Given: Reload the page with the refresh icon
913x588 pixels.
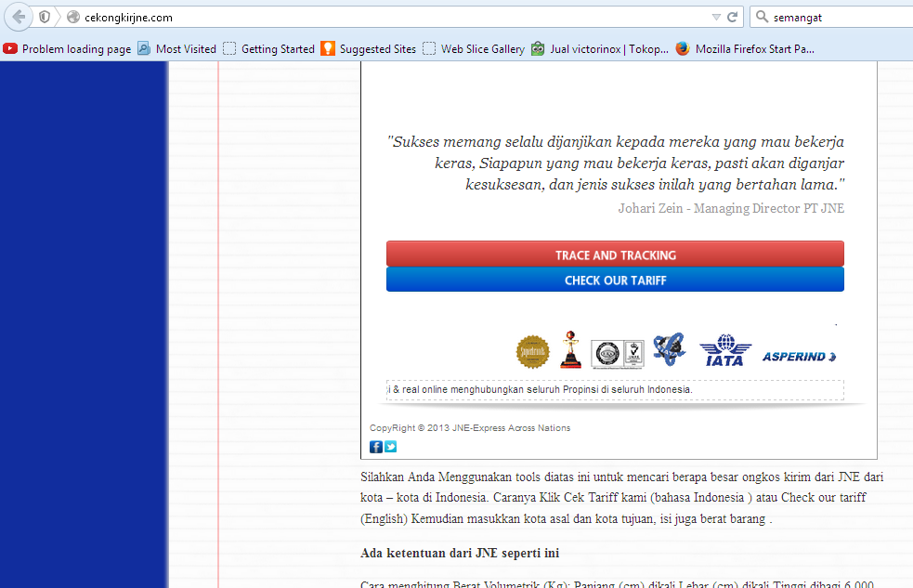Looking at the screenshot, I should pos(733,17).
